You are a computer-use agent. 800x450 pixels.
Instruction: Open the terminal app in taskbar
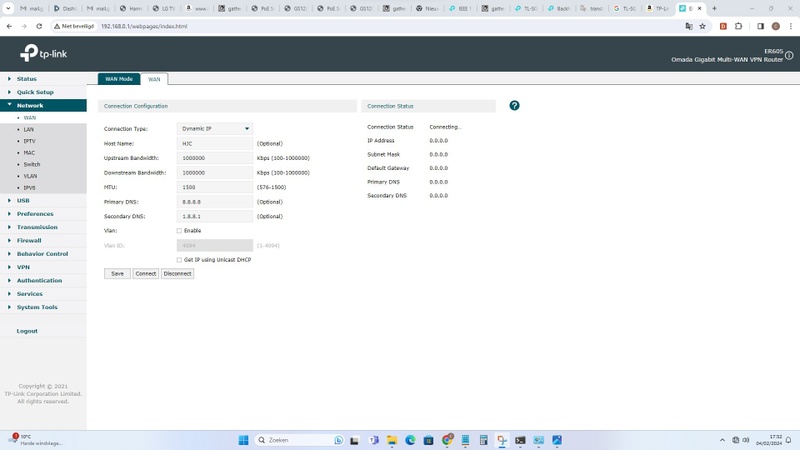pyautogui.click(x=520, y=440)
